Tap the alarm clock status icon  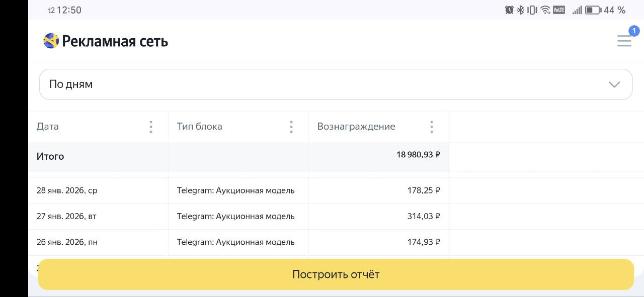(509, 10)
